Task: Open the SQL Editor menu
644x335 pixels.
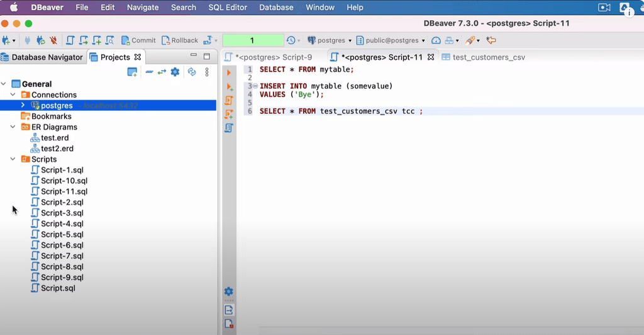Action: tap(228, 8)
